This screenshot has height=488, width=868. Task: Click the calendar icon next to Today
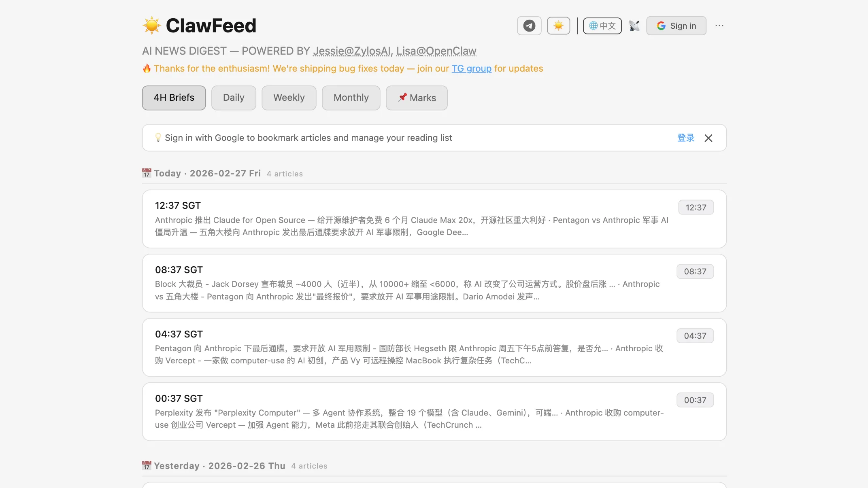147,173
